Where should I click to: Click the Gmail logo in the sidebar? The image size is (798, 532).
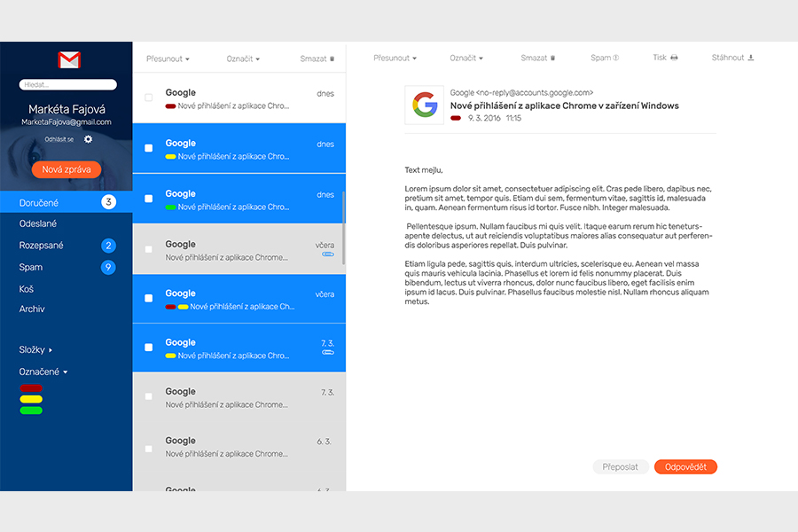pos(69,60)
